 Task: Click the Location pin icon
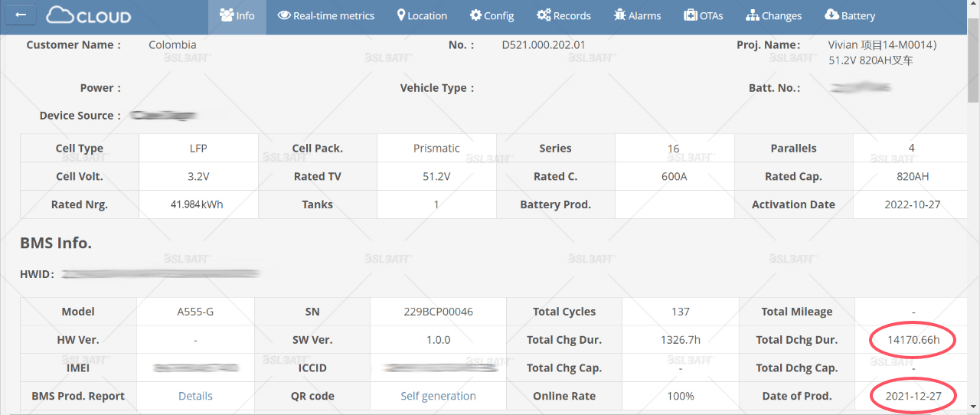point(401,15)
